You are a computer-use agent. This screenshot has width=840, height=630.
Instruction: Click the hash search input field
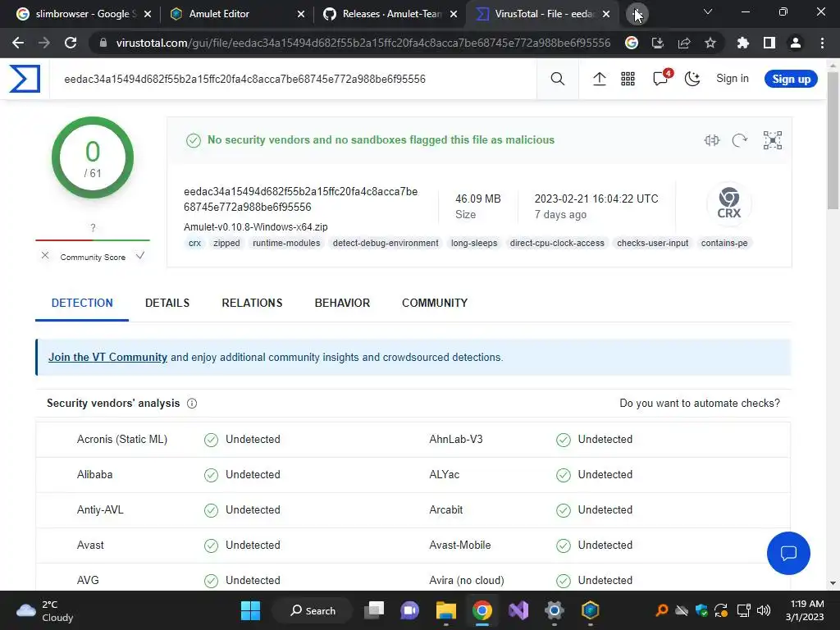point(293,79)
